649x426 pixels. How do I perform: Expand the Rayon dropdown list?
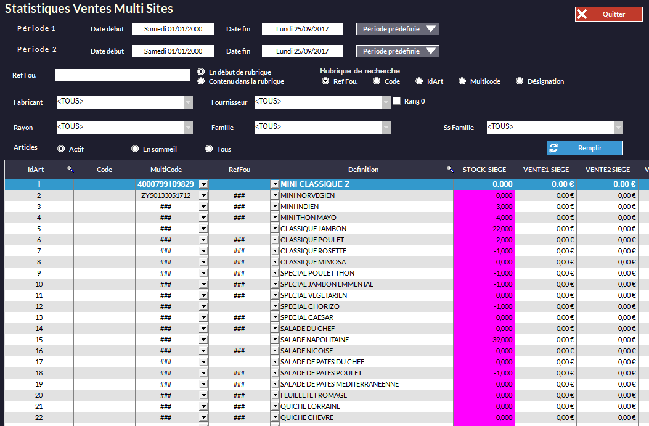click(189, 127)
